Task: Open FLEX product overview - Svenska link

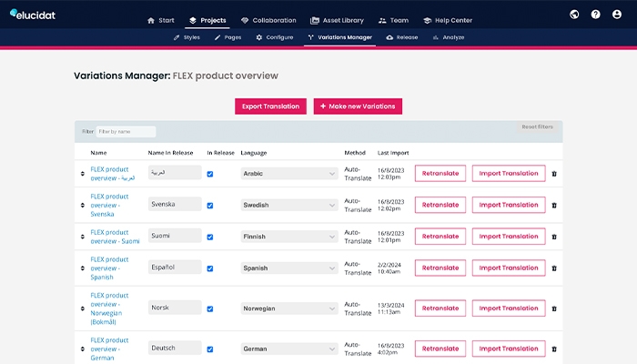Action: [x=110, y=206]
